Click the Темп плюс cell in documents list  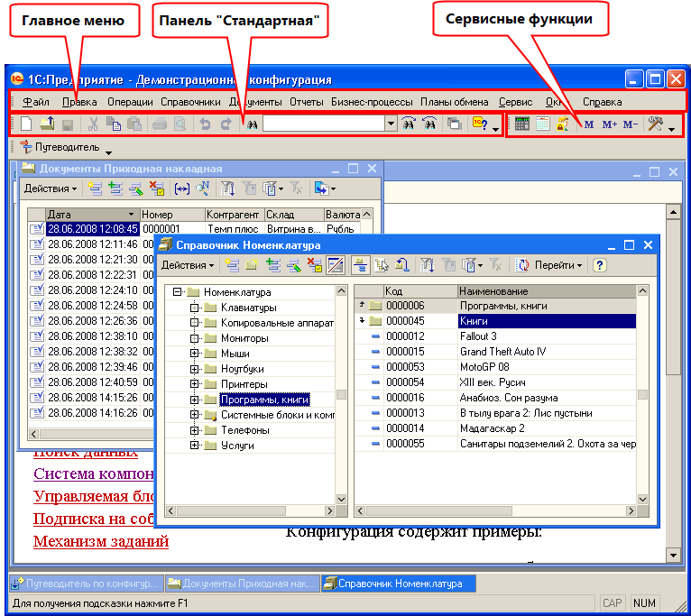point(234,229)
